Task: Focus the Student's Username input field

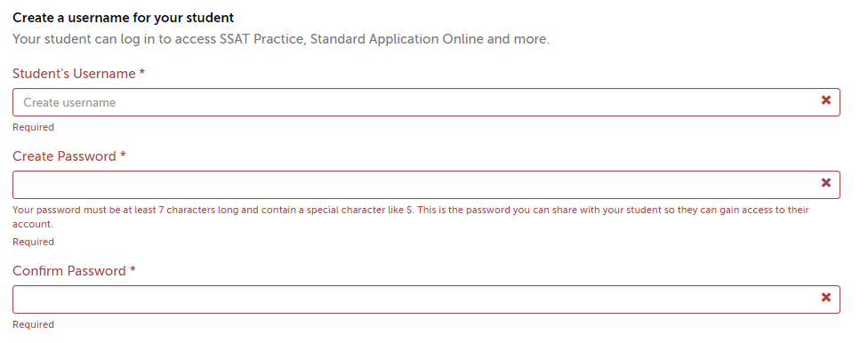Action: coord(426,102)
